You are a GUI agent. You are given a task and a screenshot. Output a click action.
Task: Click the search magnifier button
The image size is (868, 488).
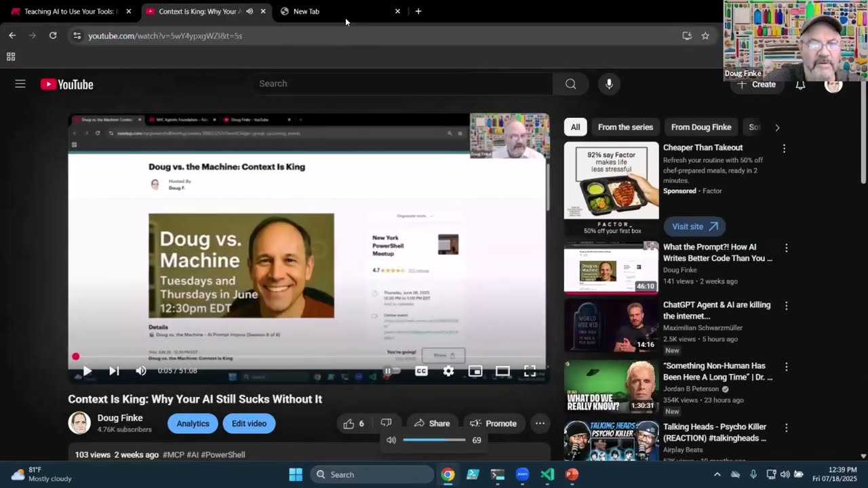(x=571, y=84)
